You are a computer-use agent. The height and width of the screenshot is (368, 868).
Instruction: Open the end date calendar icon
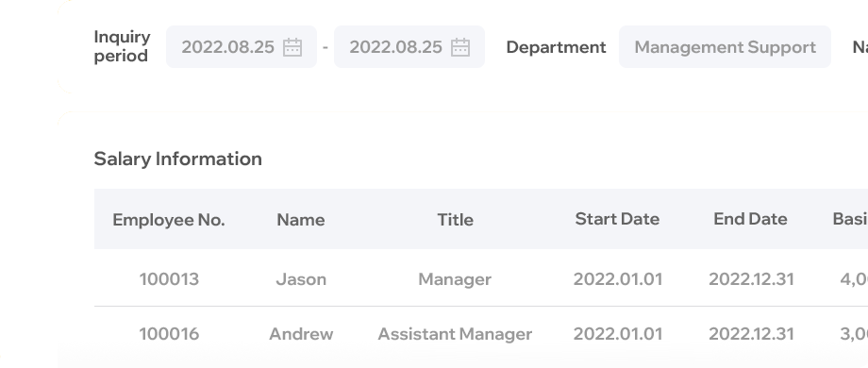point(460,47)
